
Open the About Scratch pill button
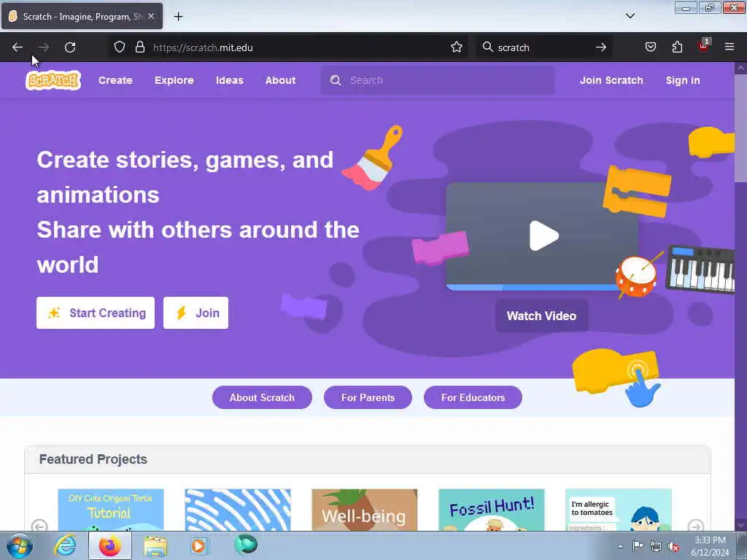[x=262, y=397]
